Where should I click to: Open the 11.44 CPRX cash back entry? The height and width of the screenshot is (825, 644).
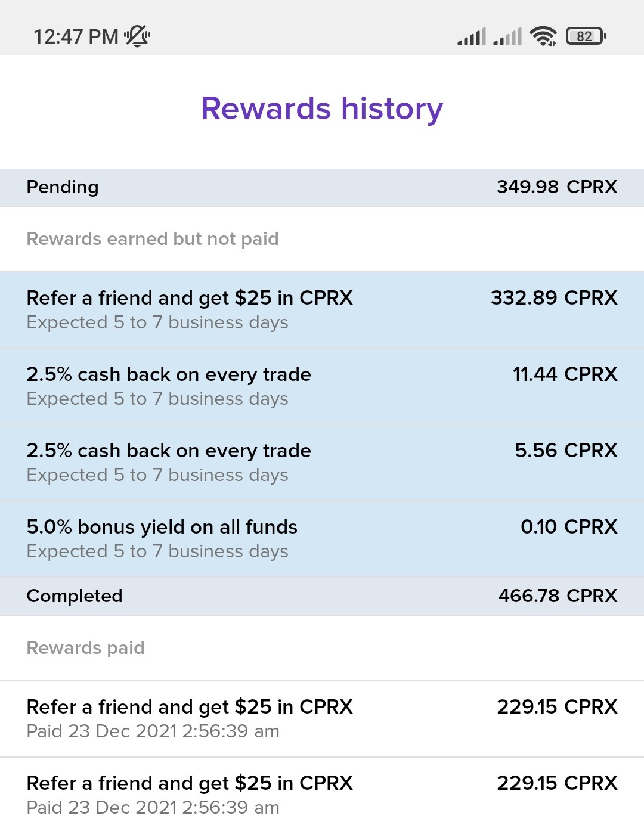click(322, 386)
